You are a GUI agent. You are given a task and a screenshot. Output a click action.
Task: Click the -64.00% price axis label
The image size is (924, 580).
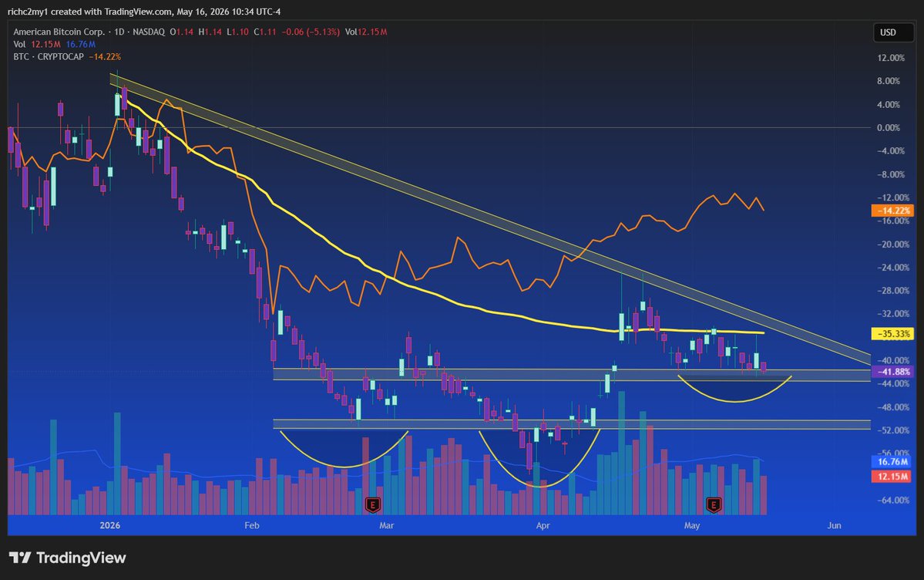point(892,500)
